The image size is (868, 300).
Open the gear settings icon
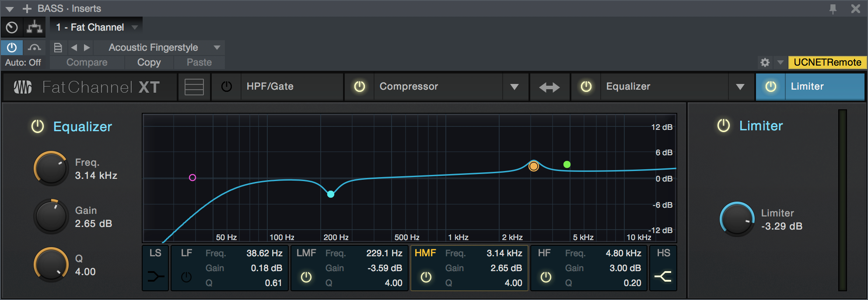point(765,63)
